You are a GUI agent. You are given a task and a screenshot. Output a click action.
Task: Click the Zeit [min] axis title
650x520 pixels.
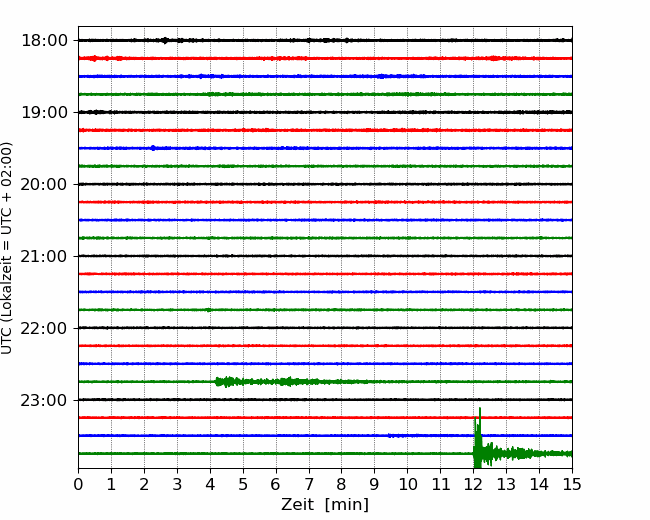pyautogui.click(x=325, y=505)
